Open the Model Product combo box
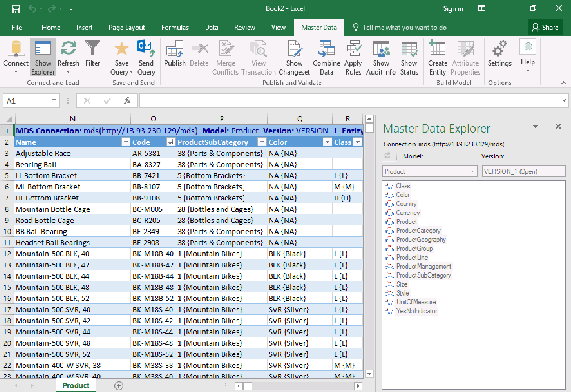Image resolution: width=571 pixels, height=392 pixels. [x=430, y=171]
